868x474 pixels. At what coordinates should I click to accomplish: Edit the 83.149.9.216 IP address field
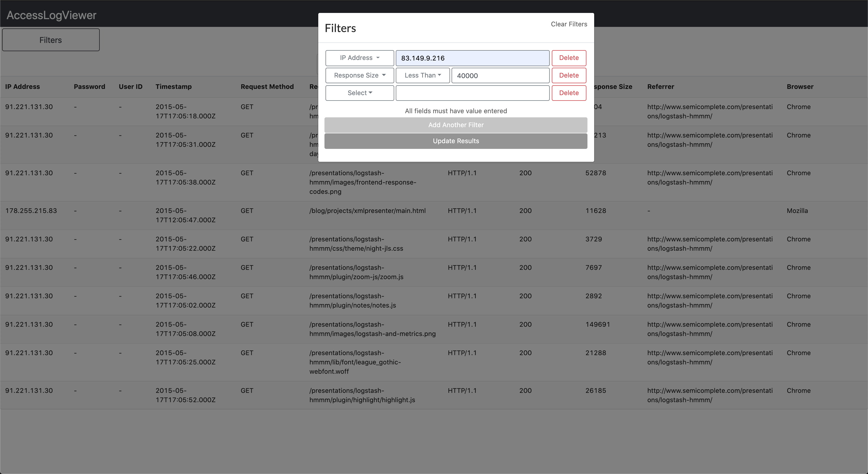pos(472,58)
